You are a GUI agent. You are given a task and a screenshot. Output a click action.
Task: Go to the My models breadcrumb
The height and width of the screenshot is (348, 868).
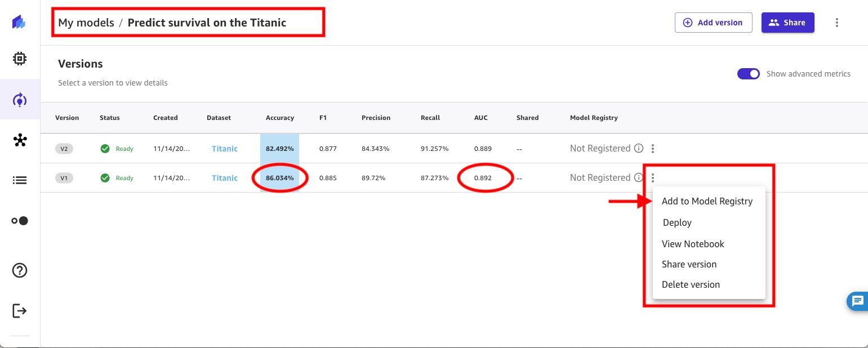point(86,23)
